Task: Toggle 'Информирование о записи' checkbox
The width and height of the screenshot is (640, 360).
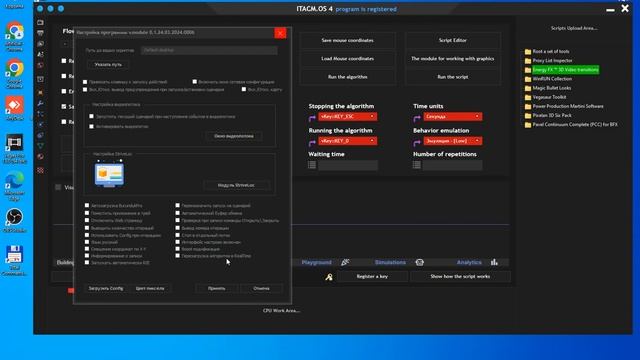Action: (x=87, y=256)
